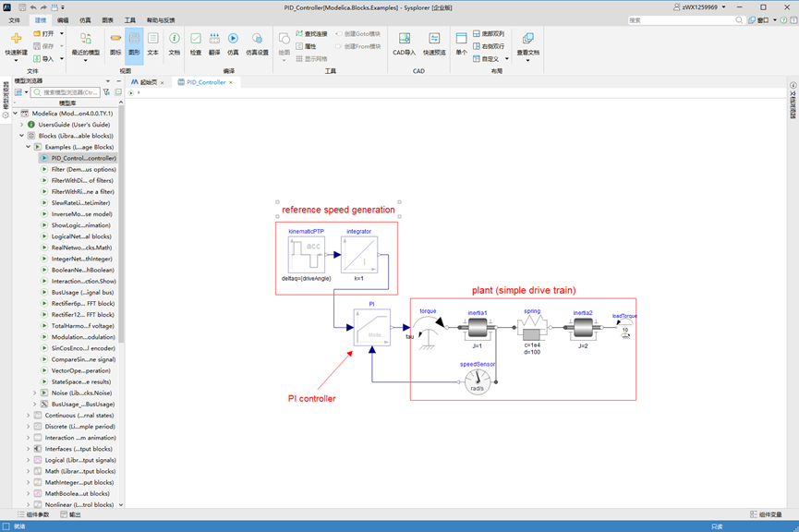Viewport: 799px width, 532px height.
Task: Click the model browser search field
Action: click(66, 92)
